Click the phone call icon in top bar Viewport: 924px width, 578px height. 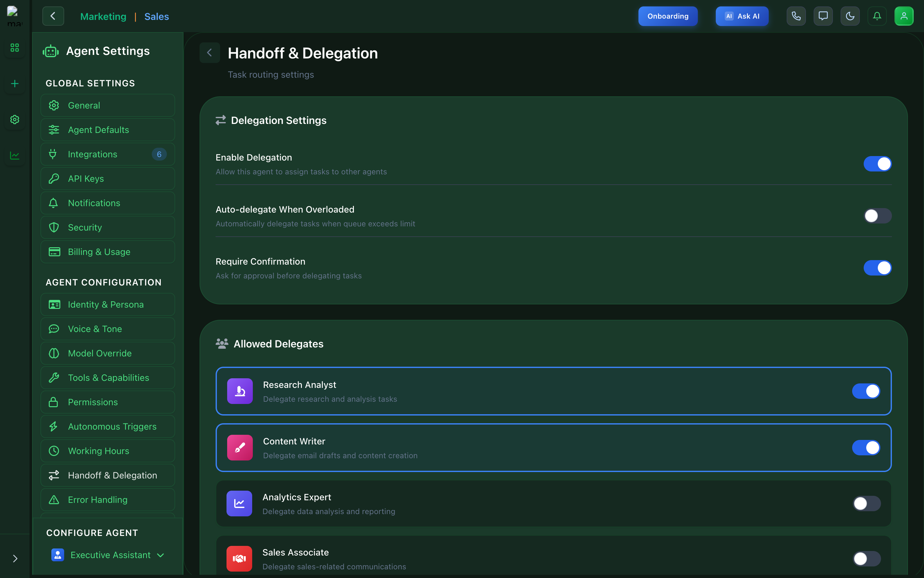tap(796, 16)
